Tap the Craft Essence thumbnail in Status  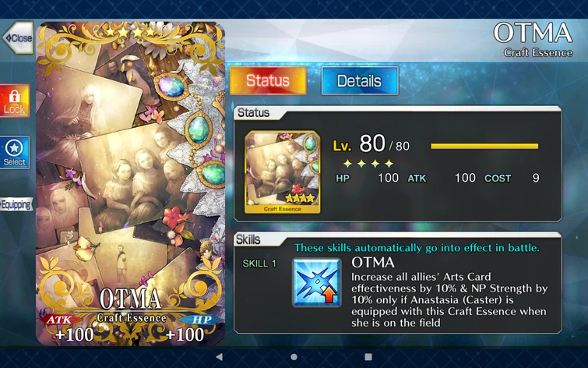(x=283, y=172)
